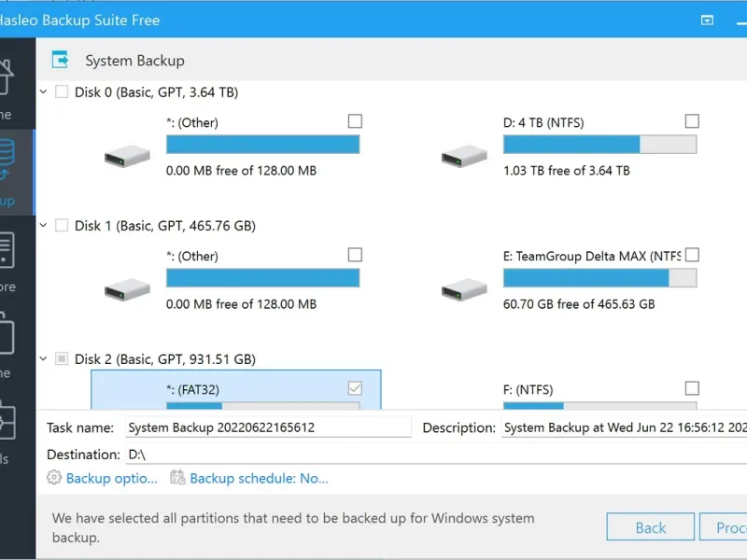Click the D: drive usage bar

click(599, 144)
